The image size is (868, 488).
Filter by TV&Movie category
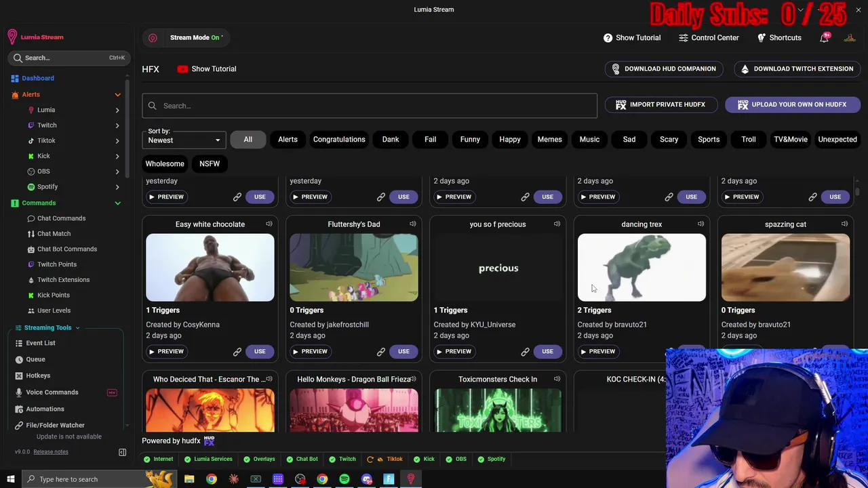coord(791,140)
